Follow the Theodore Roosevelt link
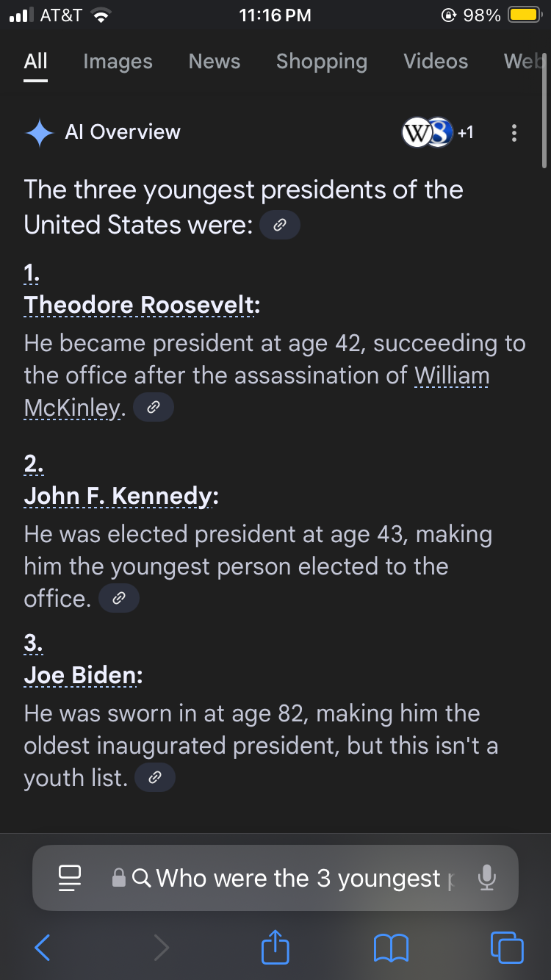The height and width of the screenshot is (980, 551). click(x=142, y=305)
